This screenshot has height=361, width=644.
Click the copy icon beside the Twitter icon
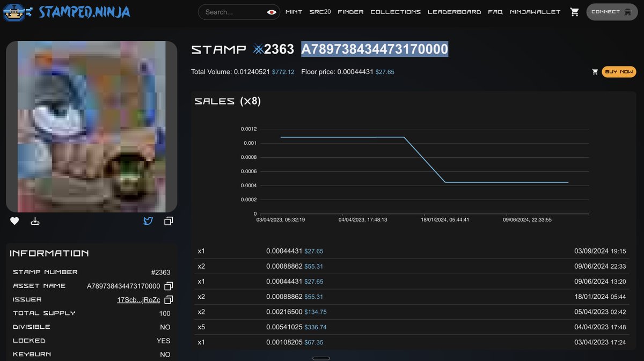168,220
